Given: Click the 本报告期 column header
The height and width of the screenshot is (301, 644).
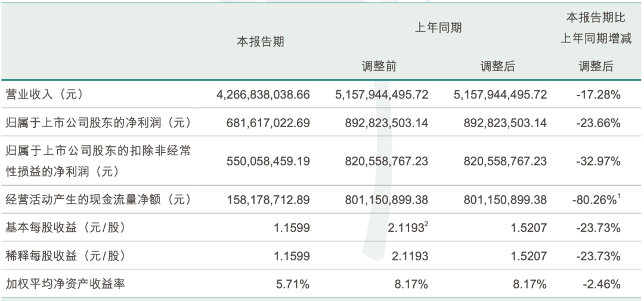Looking at the screenshot, I should point(261,42).
